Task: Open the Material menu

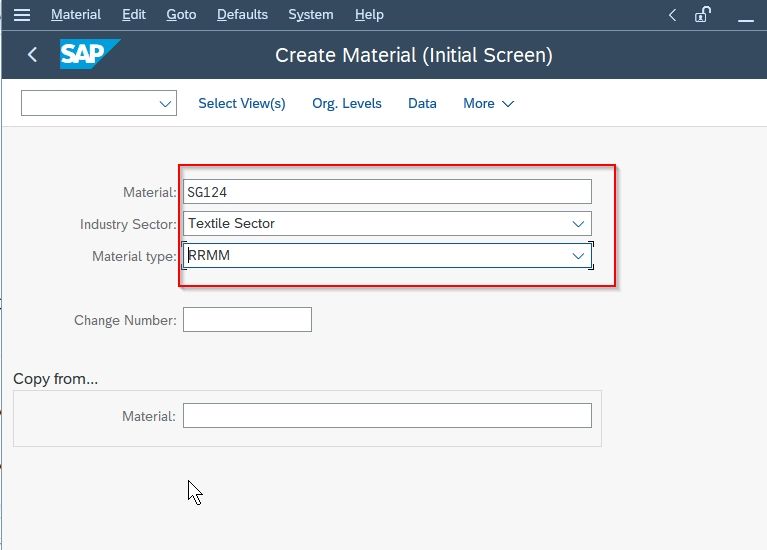Action: point(76,15)
